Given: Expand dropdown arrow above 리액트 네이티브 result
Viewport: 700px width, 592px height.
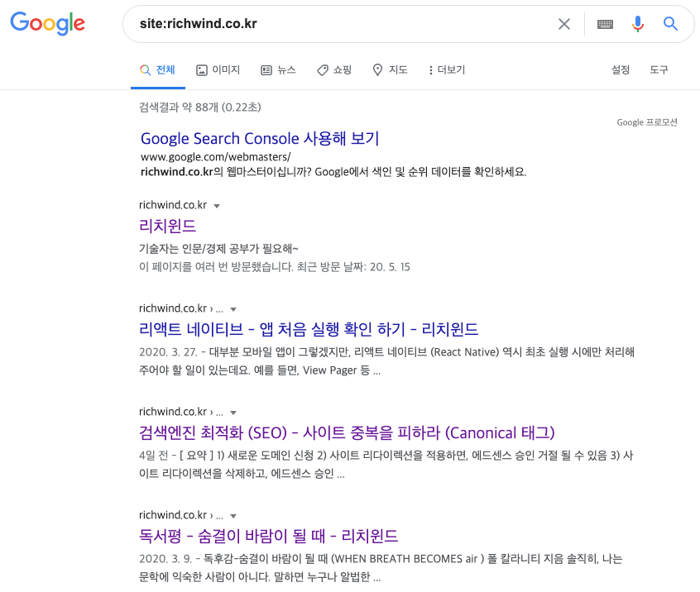Looking at the screenshot, I should 233,309.
